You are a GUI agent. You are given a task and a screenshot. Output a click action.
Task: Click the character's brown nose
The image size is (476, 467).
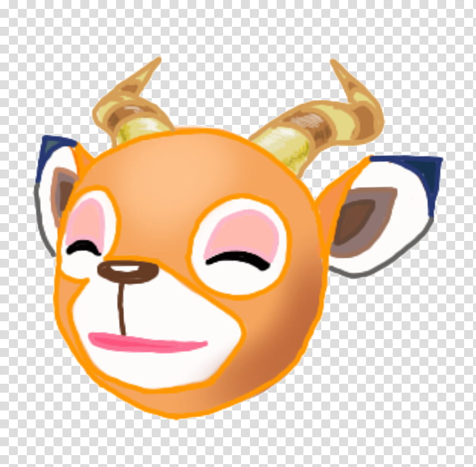pos(127,271)
